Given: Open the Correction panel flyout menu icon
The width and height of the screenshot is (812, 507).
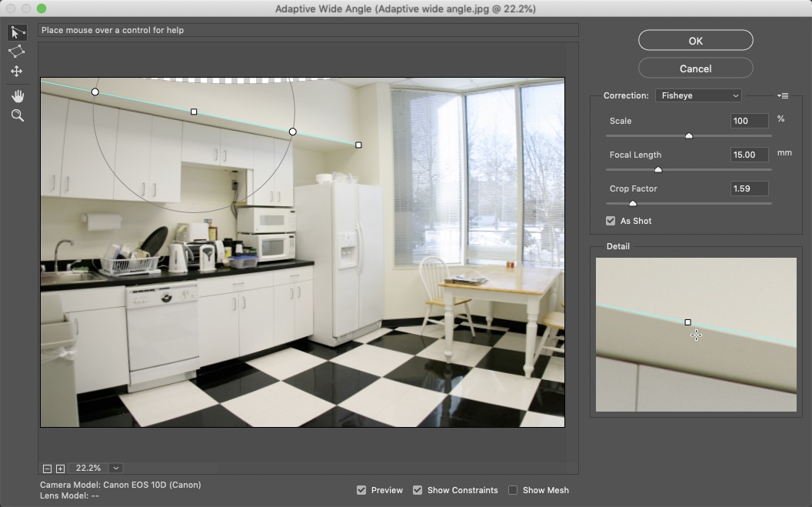Looking at the screenshot, I should coord(783,96).
